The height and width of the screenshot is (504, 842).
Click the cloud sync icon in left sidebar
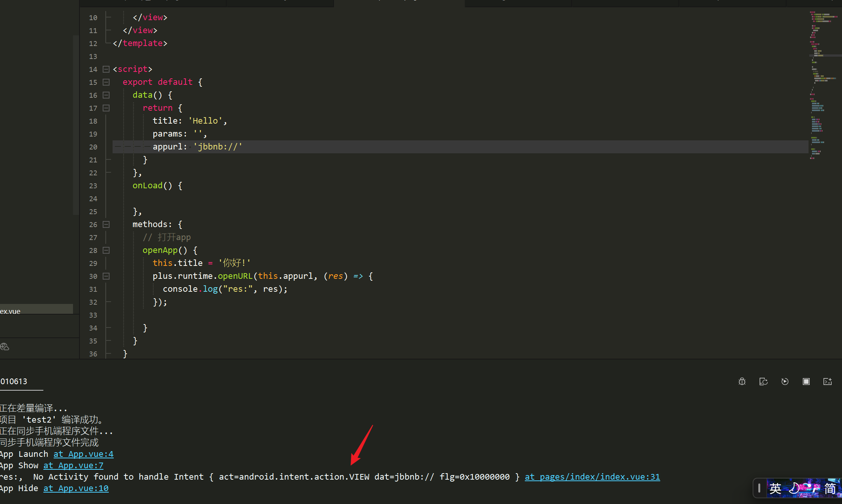pos(5,347)
